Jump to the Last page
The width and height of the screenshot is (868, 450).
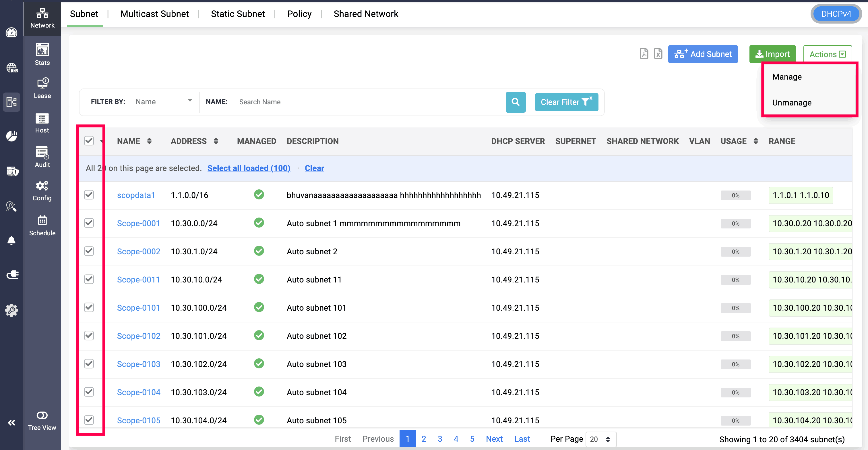coord(522,439)
